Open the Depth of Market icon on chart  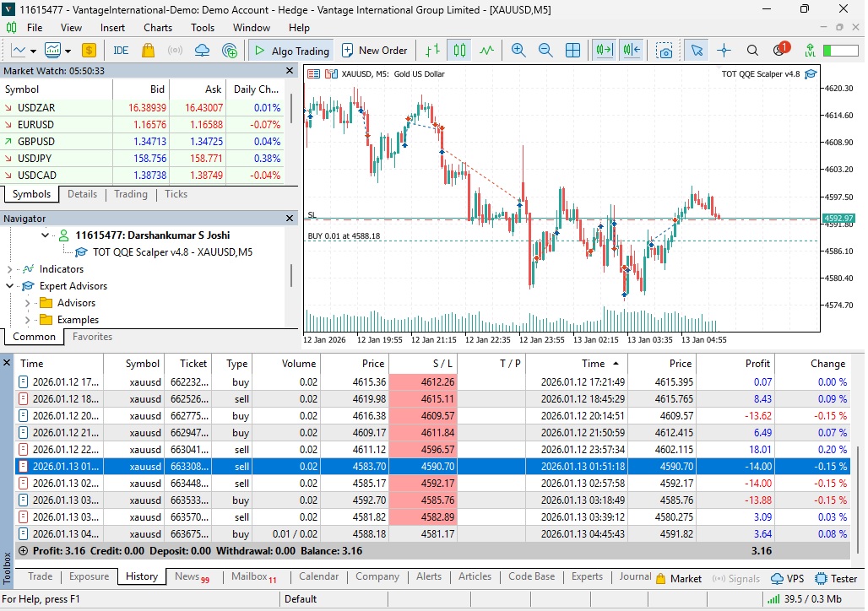click(331, 73)
